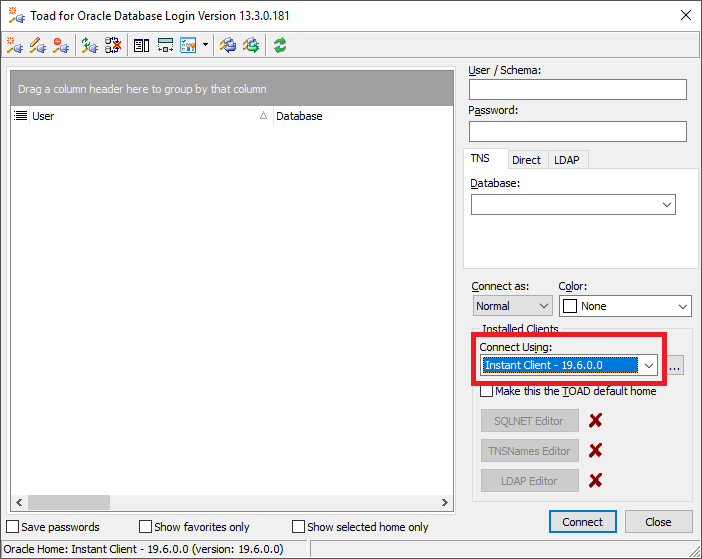
Task: Expand Connect Using Instant Client dropdown
Action: click(649, 366)
